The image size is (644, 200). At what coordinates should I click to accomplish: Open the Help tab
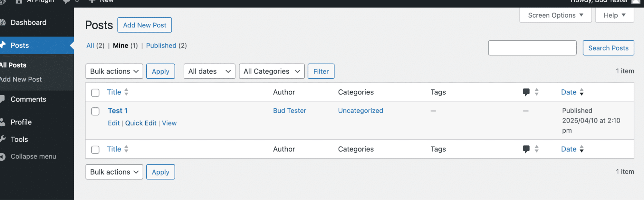pyautogui.click(x=614, y=15)
